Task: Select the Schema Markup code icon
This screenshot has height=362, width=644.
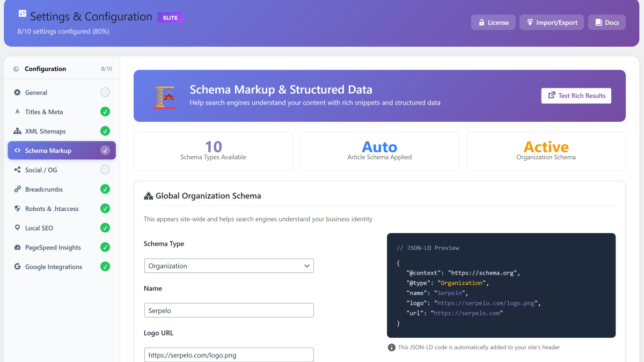Action: pos(18,150)
